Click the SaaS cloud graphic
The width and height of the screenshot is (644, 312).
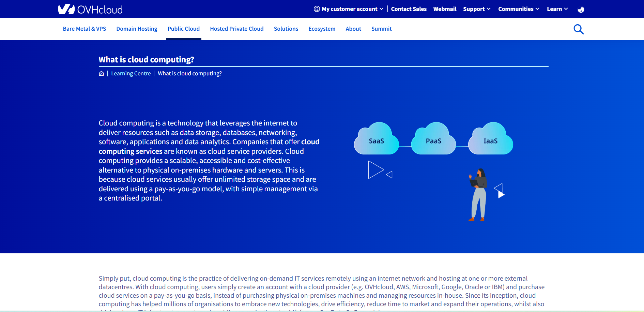(x=377, y=139)
